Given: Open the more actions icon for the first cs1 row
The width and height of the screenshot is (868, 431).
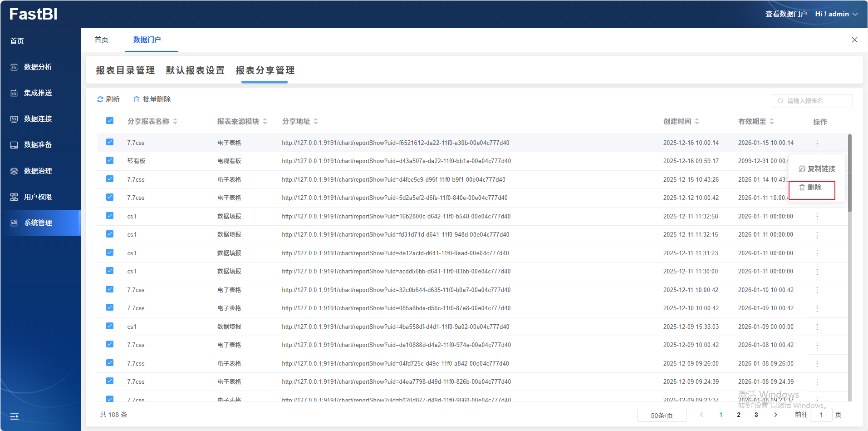Looking at the screenshot, I should pyautogui.click(x=817, y=217).
